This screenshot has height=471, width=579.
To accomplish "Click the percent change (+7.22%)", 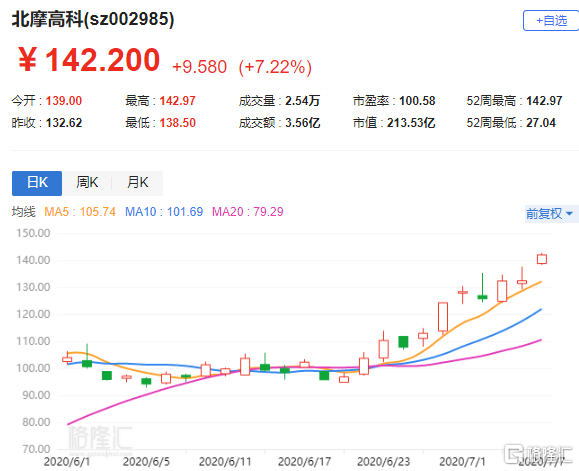I will (x=275, y=67).
